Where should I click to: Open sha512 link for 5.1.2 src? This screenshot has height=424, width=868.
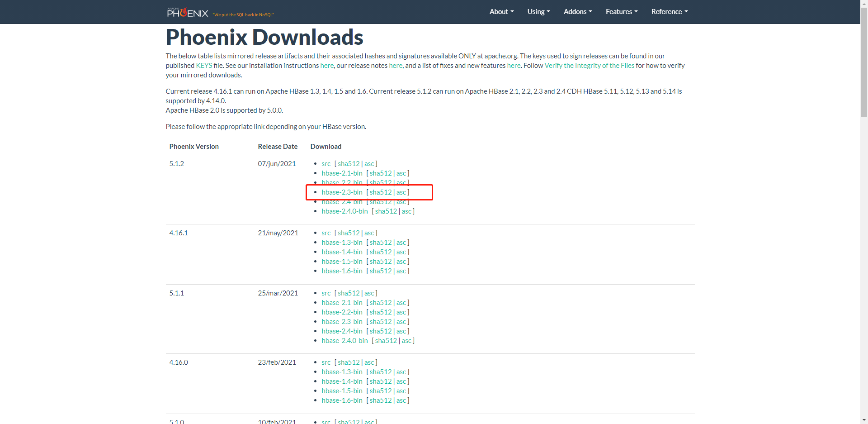349,164
